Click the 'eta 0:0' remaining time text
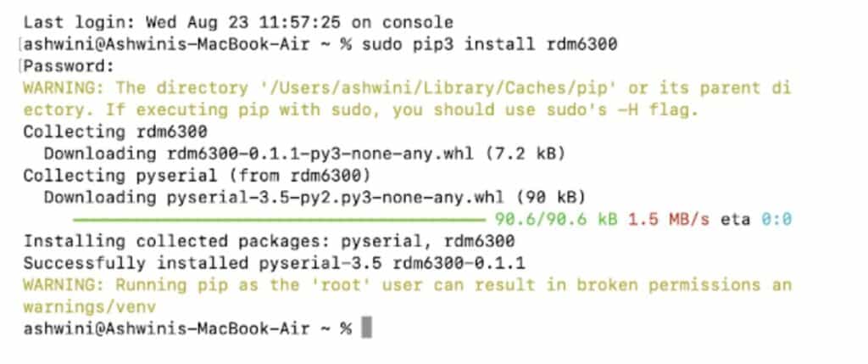Image resolution: width=868 pixels, height=364 pixels. [757, 219]
